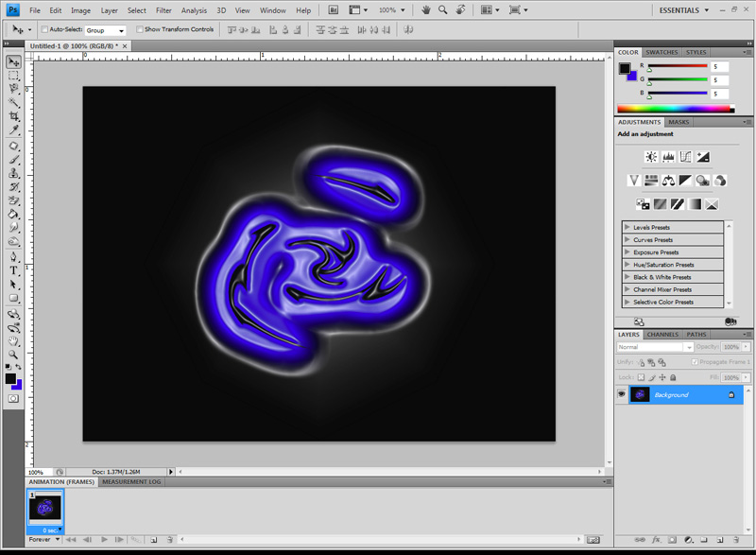Screen dimensions: 756x555
Task: Add a Color Balance adjustment
Action: click(x=668, y=181)
